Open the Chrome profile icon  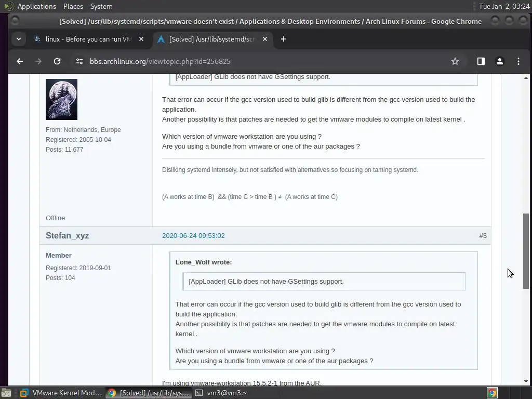499,61
